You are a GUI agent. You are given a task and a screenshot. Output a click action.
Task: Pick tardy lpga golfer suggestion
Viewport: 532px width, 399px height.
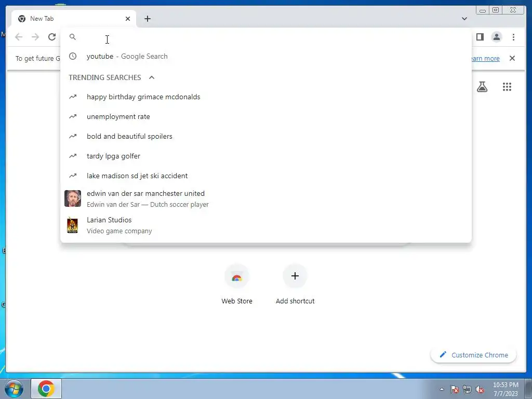pos(265,156)
